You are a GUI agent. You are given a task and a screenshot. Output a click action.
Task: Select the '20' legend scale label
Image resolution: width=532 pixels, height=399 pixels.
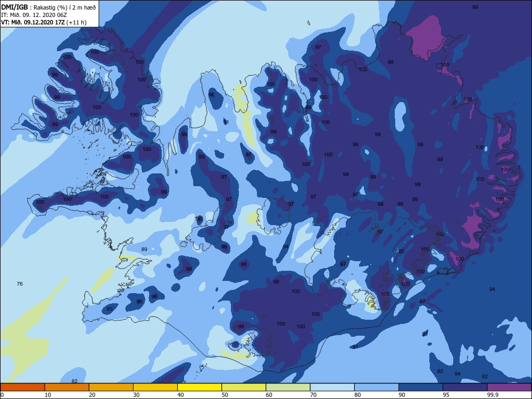click(x=92, y=395)
